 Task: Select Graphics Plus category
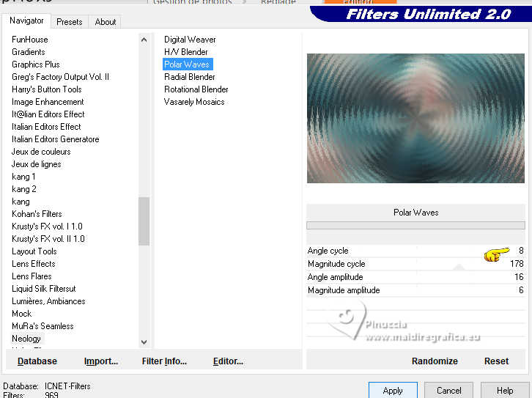[x=36, y=65]
